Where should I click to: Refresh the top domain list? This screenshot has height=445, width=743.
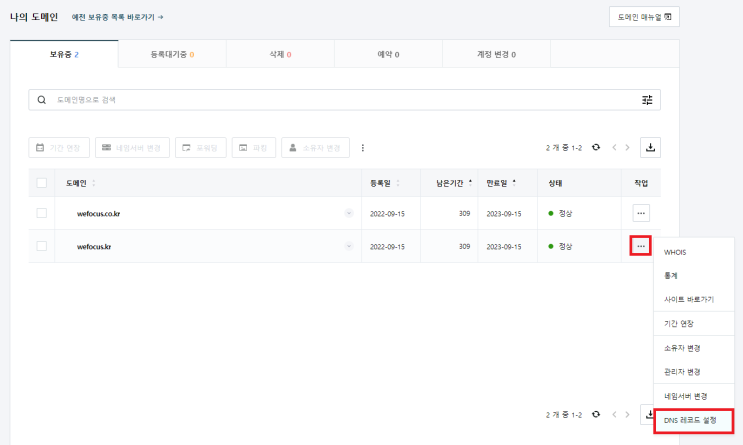(596, 147)
